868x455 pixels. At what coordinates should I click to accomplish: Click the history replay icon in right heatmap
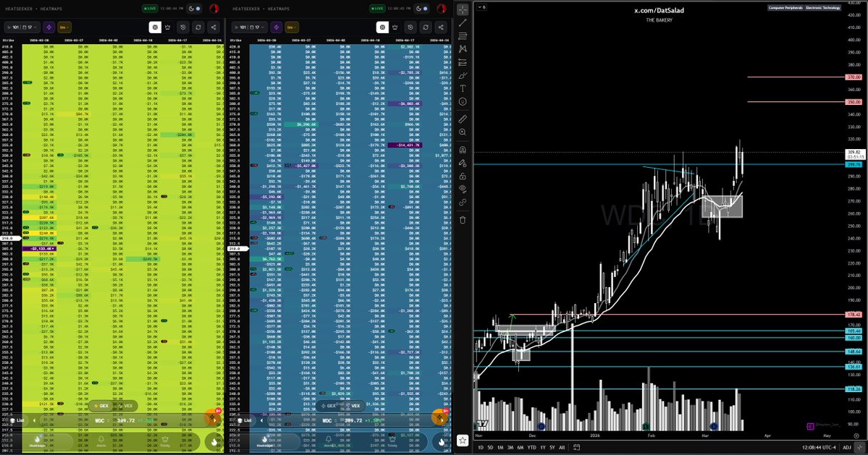point(410,27)
